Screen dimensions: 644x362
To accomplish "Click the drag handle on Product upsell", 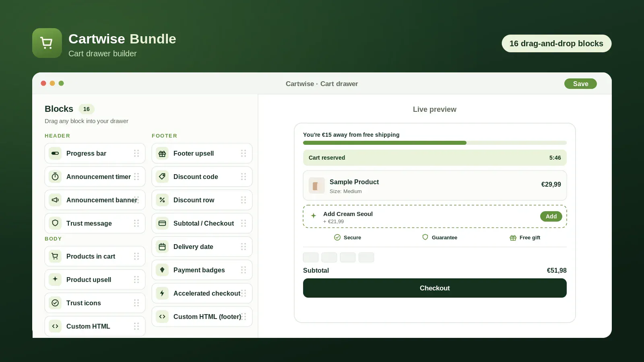I will coord(136,280).
